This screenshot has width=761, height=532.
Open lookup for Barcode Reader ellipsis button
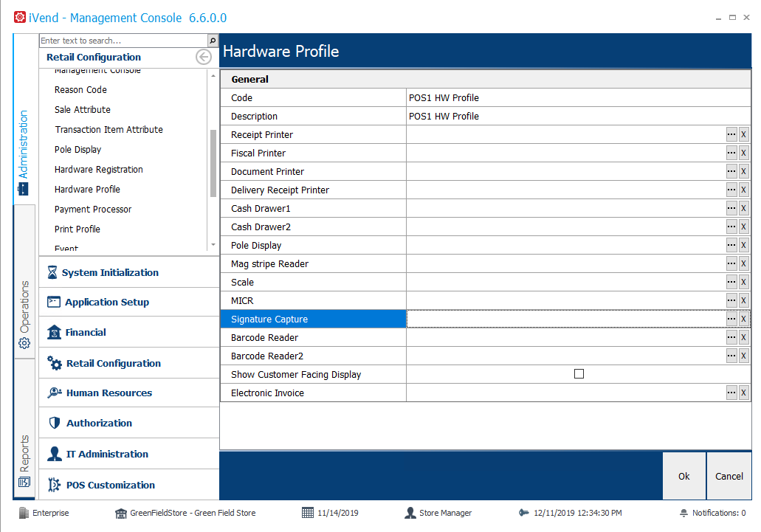click(731, 337)
